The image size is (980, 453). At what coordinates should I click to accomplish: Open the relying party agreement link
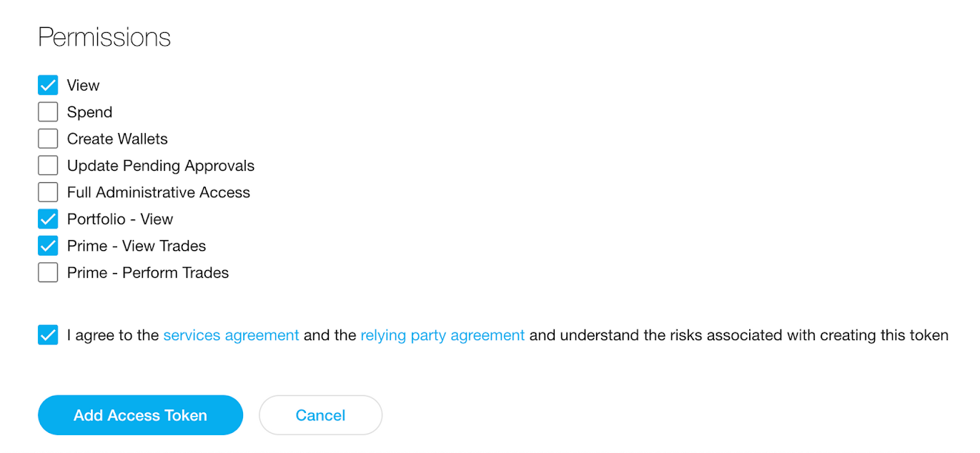tap(442, 335)
